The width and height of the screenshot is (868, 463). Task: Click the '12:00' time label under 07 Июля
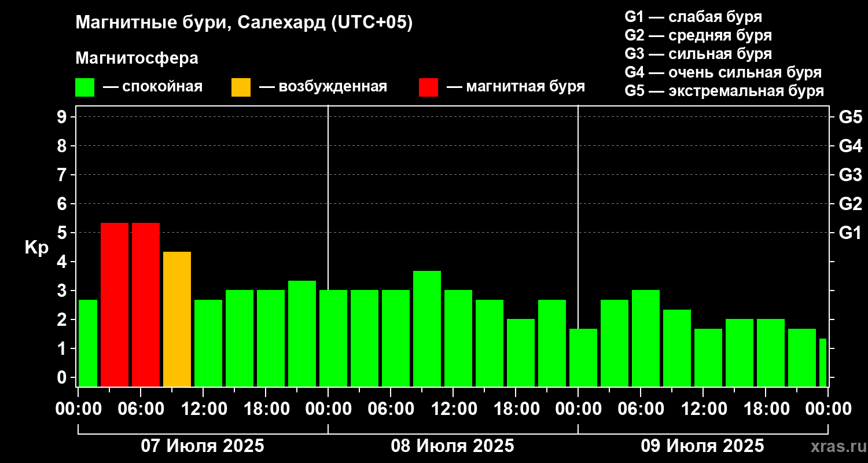(203, 409)
